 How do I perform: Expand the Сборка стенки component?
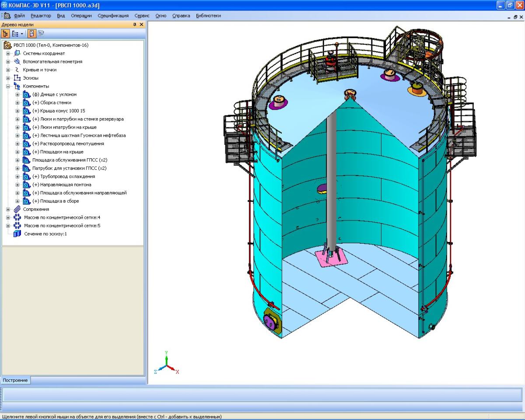17,103
